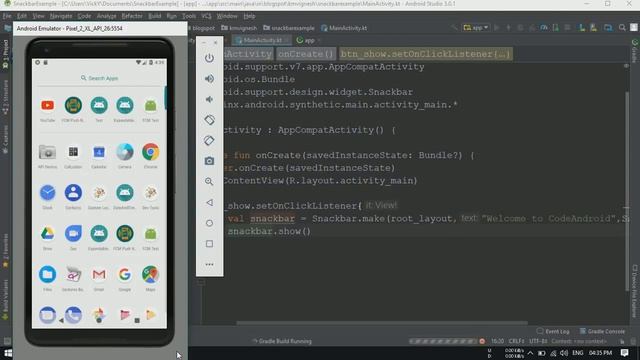Toggle the Favorites tool window
Image resolution: width=640 pixels, height=360 pixels.
coord(5,251)
